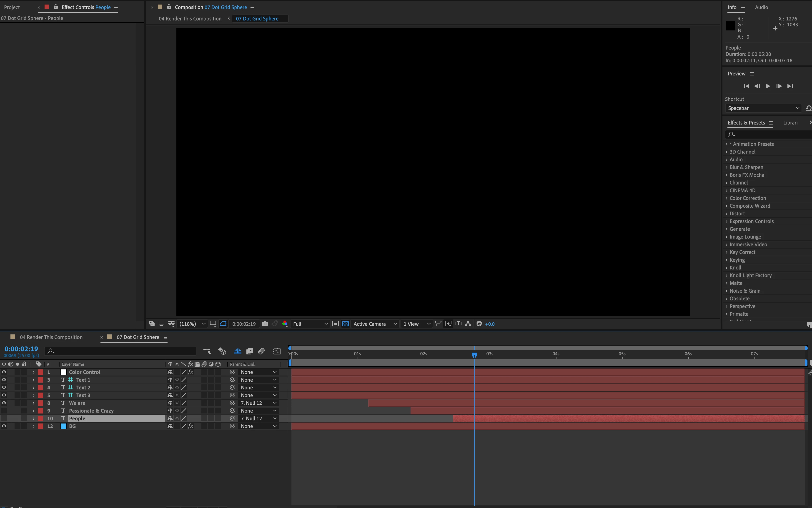The image size is (812, 508).
Task: Hide the BG layer with its eye
Action: point(4,426)
